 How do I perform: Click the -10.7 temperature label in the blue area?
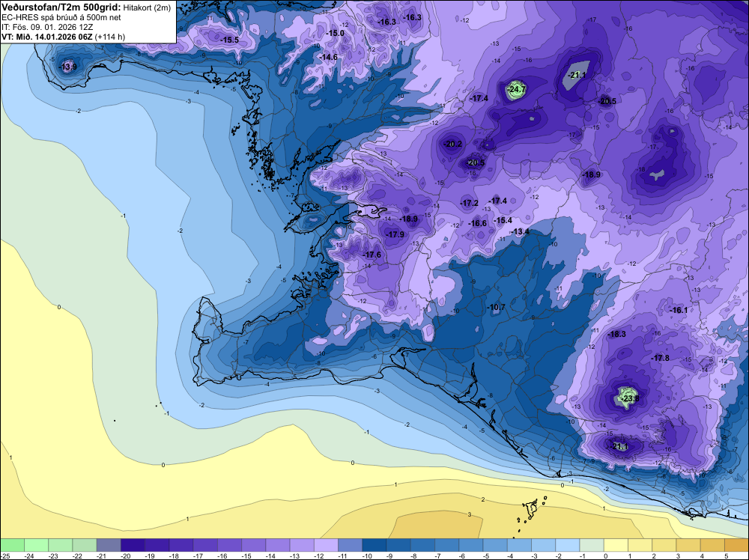pyautogui.click(x=496, y=308)
